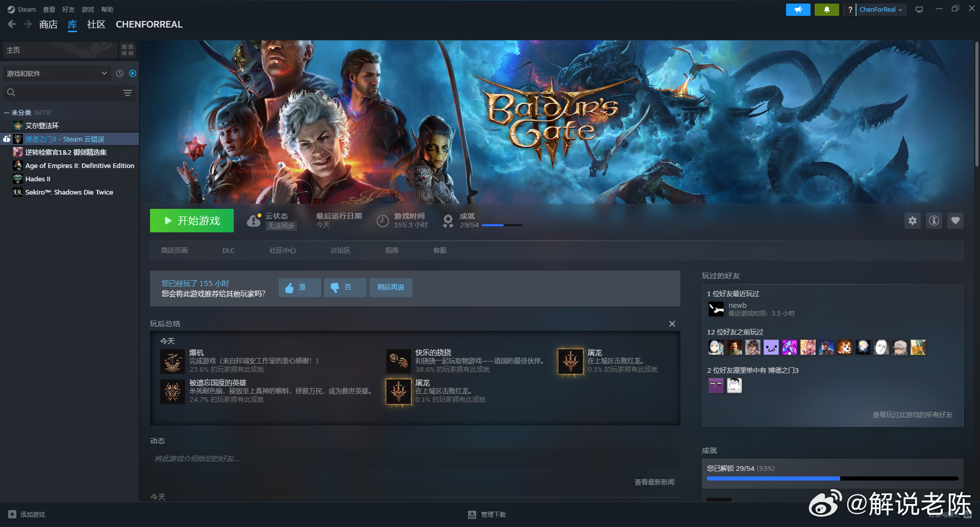The image size is (980, 527).
Task: Click the 无法同步 cloud status label
Action: click(281, 226)
